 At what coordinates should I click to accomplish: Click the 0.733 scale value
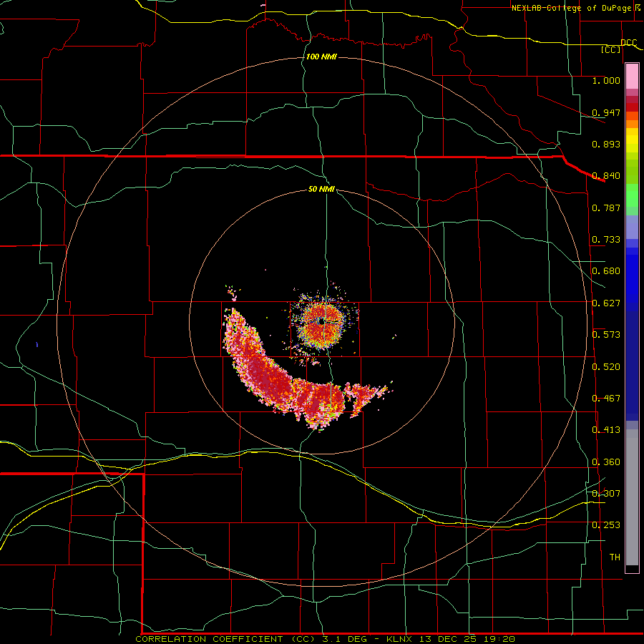click(606, 240)
